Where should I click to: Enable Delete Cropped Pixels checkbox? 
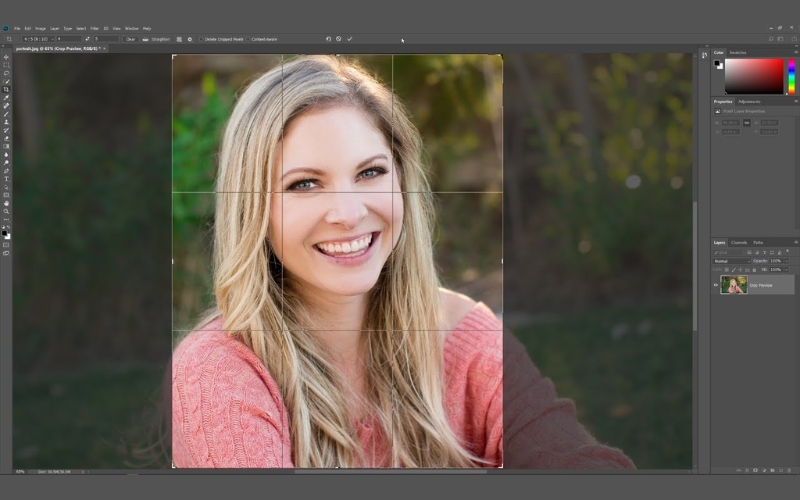point(201,39)
